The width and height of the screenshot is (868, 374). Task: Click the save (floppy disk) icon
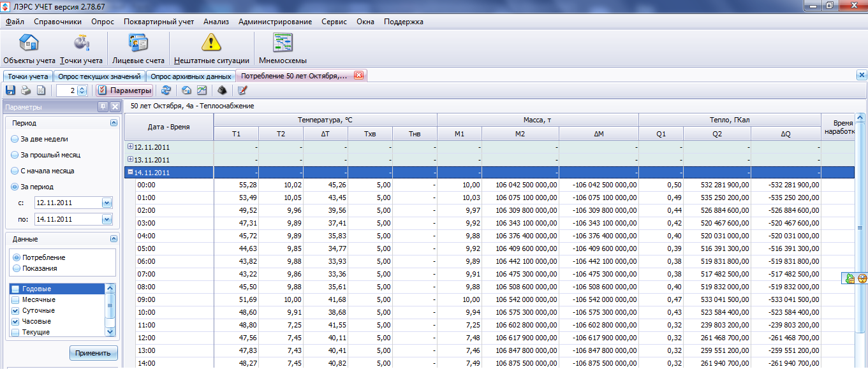coord(10,90)
